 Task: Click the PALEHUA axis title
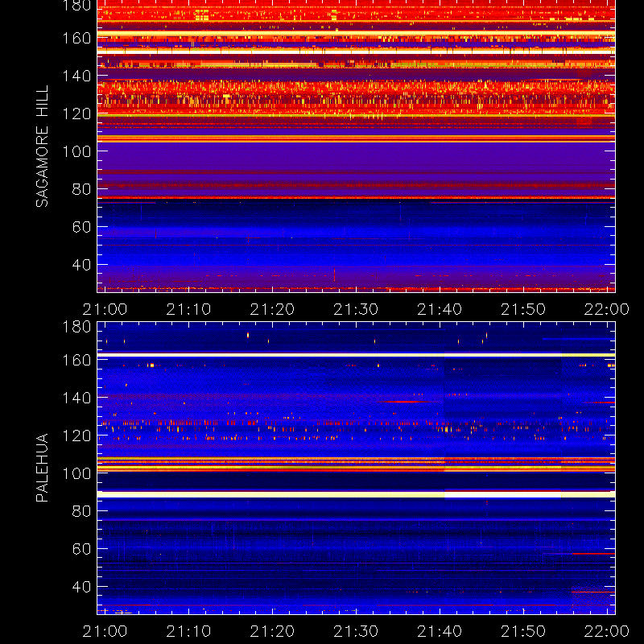pyautogui.click(x=43, y=468)
